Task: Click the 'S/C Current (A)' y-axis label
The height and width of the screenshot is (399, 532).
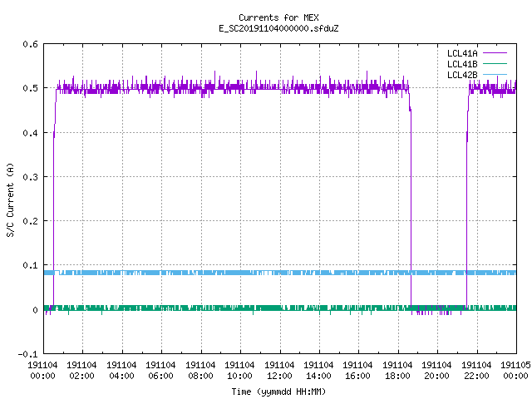Action: tap(10, 200)
